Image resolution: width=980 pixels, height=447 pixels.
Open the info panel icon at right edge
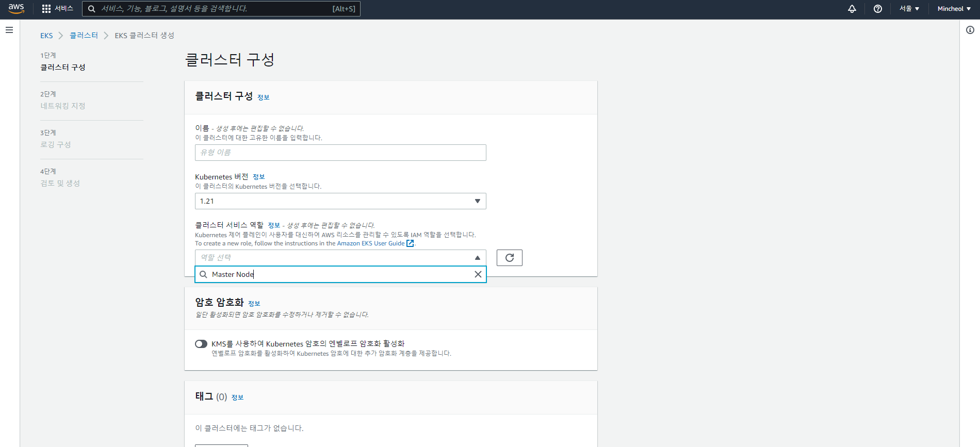click(970, 30)
